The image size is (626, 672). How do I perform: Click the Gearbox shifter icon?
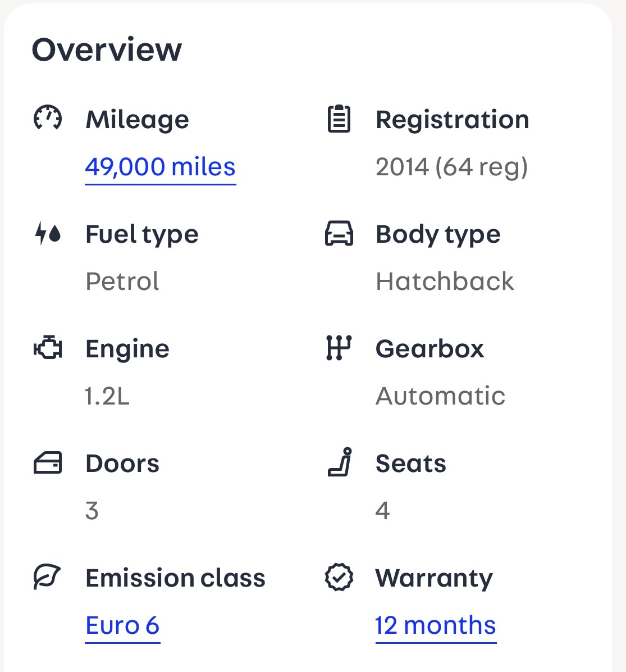[x=339, y=348]
